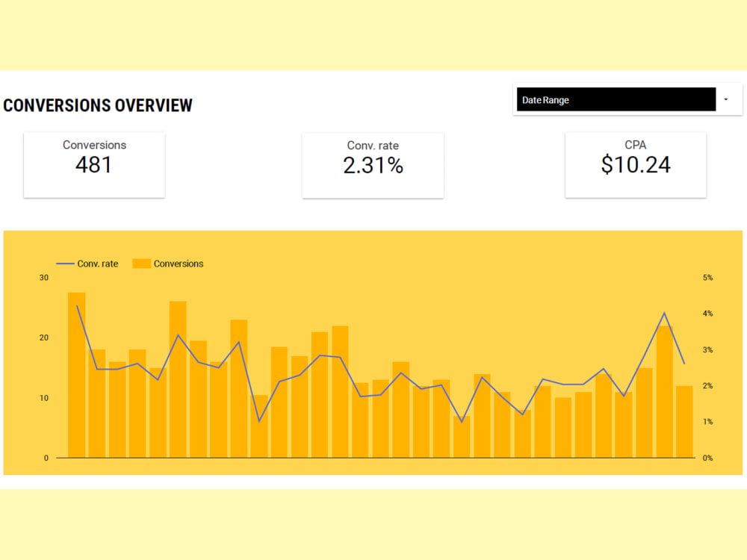Click the left axis label '30'
Viewport: 747px width, 560px height.
point(44,278)
